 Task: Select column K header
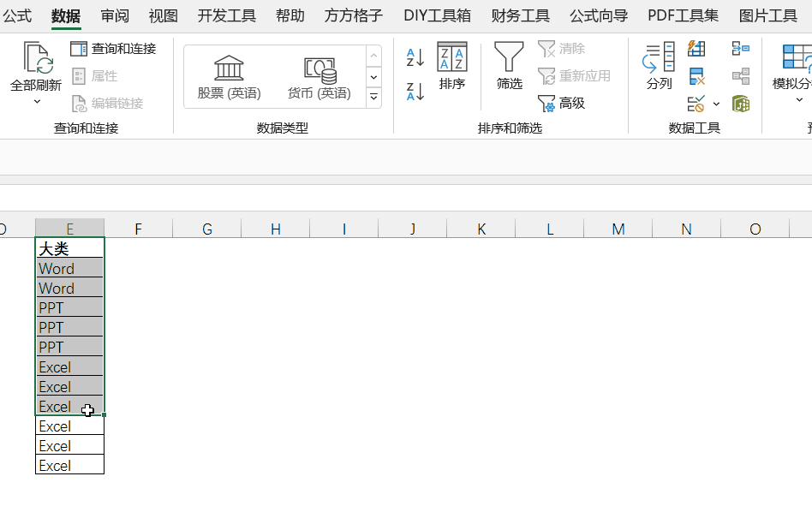point(481,229)
